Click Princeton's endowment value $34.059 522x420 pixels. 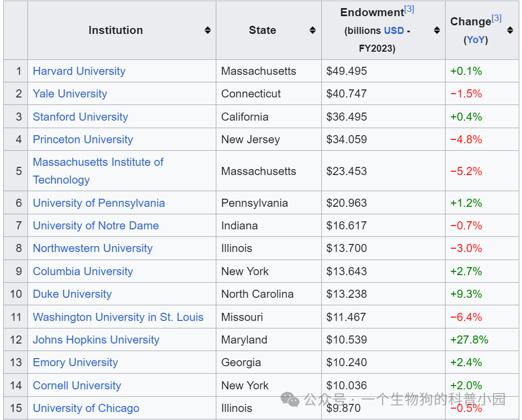(347, 139)
